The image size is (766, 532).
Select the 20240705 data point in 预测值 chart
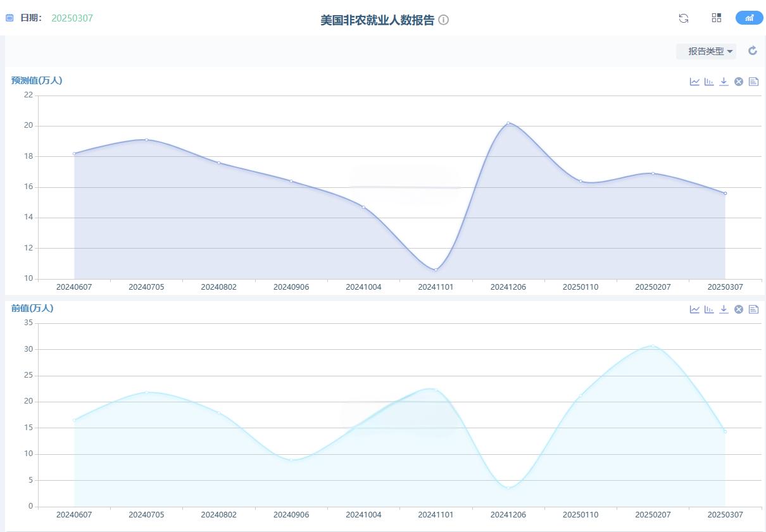146,140
